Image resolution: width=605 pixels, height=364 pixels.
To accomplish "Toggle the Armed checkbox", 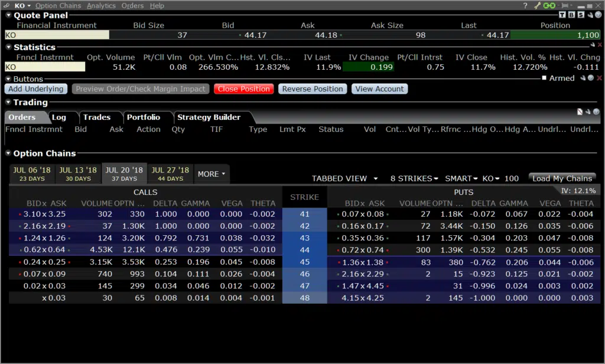I will 544,78.
